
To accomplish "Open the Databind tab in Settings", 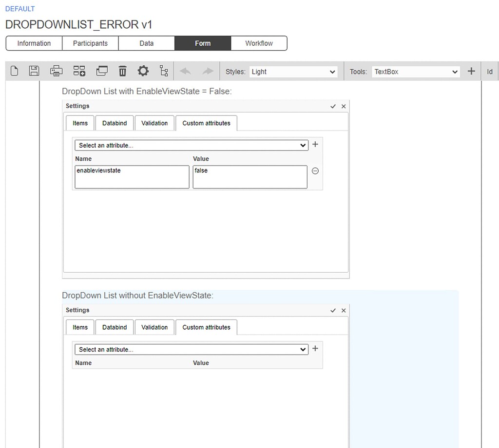I will coord(114,123).
